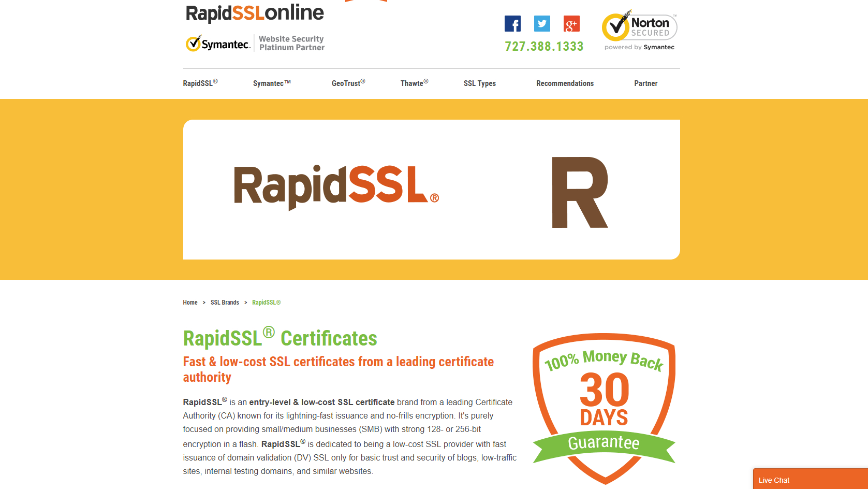Screen dimensions: 868x489
Task: Click the phone number 727.388.1333
Action: (544, 47)
